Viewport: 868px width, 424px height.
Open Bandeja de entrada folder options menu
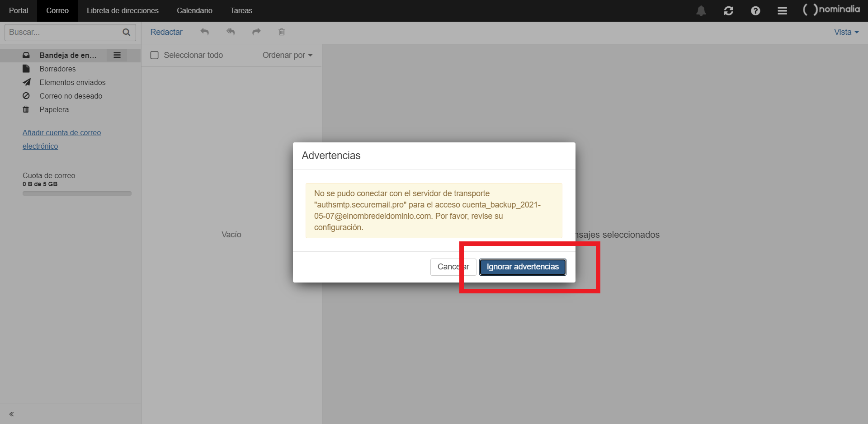(x=117, y=55)
